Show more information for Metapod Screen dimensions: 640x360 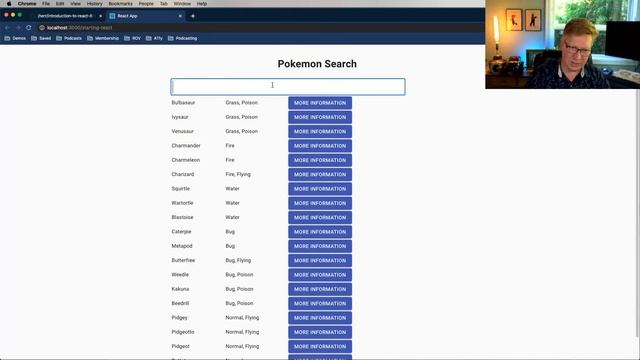(x=320, y=246)
